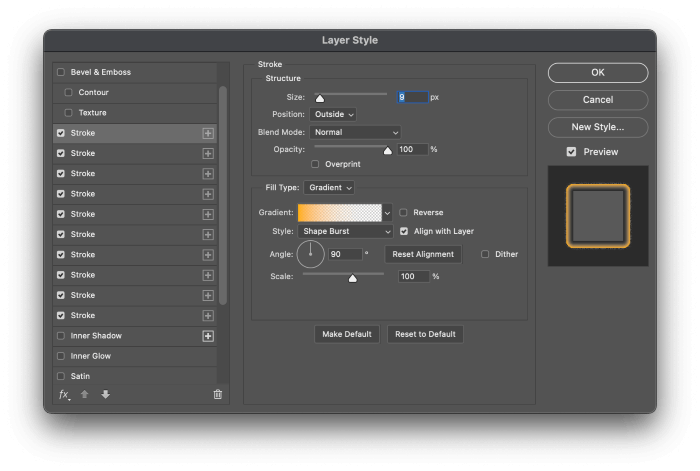Expand the Style Shape Burst dropdown
Image resolution: width=700 pixels, height=471 pixels.
pyautogui.click(x=345, y=232)
